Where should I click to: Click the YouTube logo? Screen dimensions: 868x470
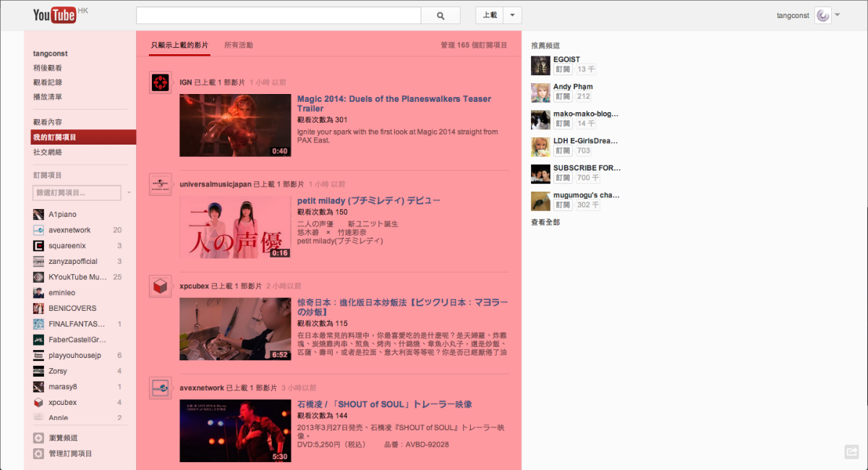[53, 14]
